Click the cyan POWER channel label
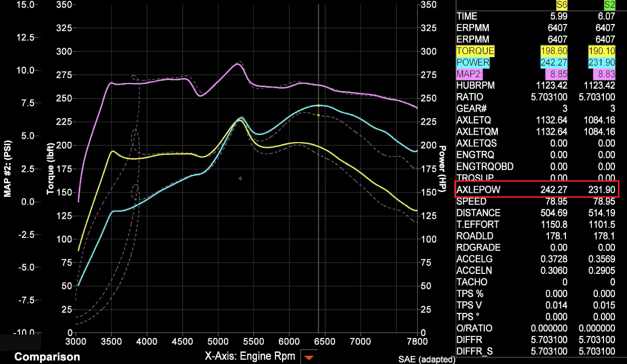This screenshot has height=364, width=627. pos(473,63)
